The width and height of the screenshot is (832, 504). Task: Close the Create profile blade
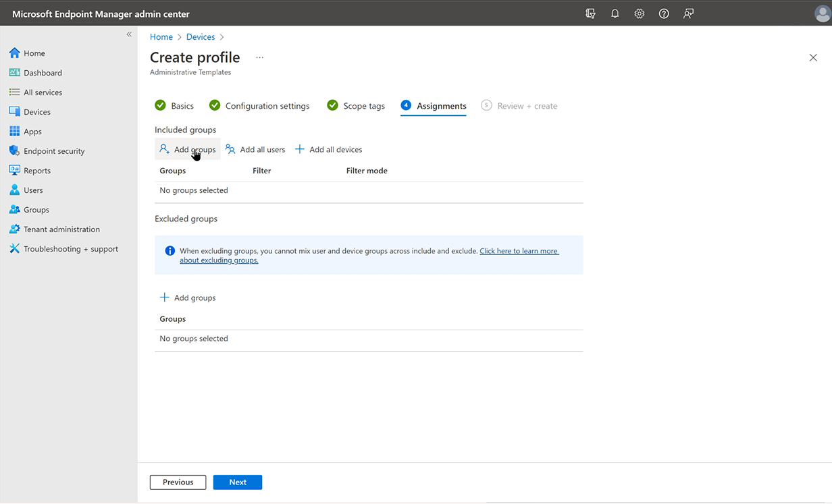point(813,58)
